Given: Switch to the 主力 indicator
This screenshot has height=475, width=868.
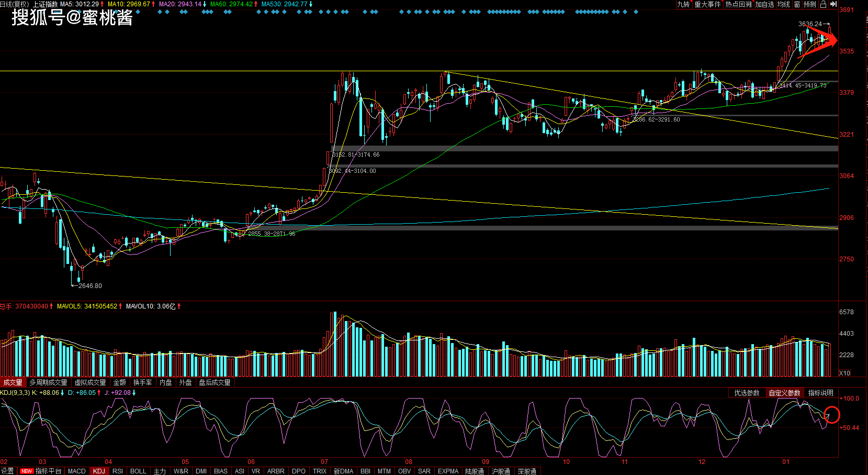Looking at the screenshot, I should [x=160, y=471].
